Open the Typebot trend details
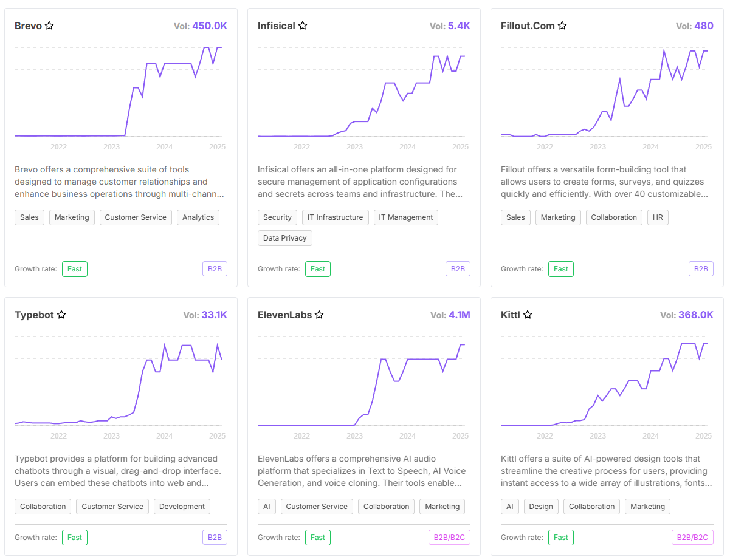This screenshot has height=560, width=730. [x=35, y=315]
